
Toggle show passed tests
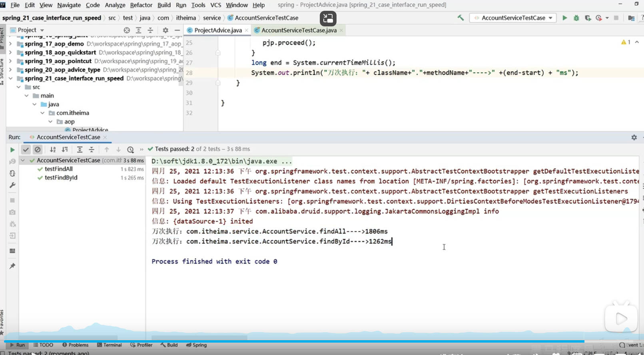26,150
